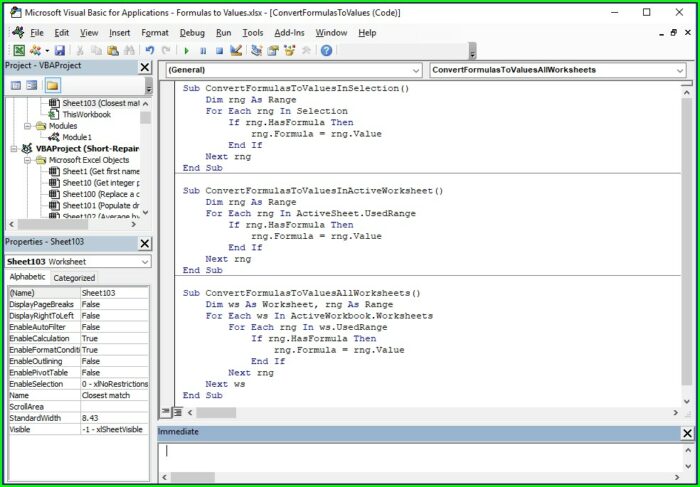This screenshot has width=700, height=487.
Task: Open Help with the blue question icon
Action: 326,50
